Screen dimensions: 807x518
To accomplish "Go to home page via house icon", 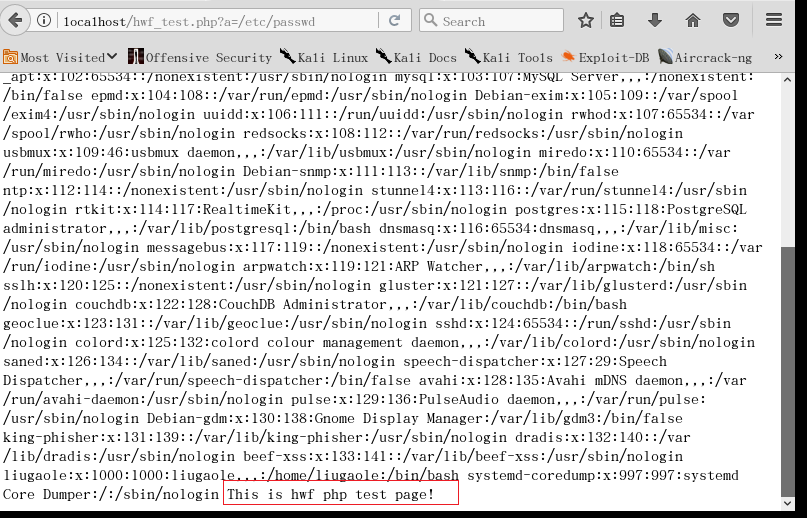I will tap(693, 21).
